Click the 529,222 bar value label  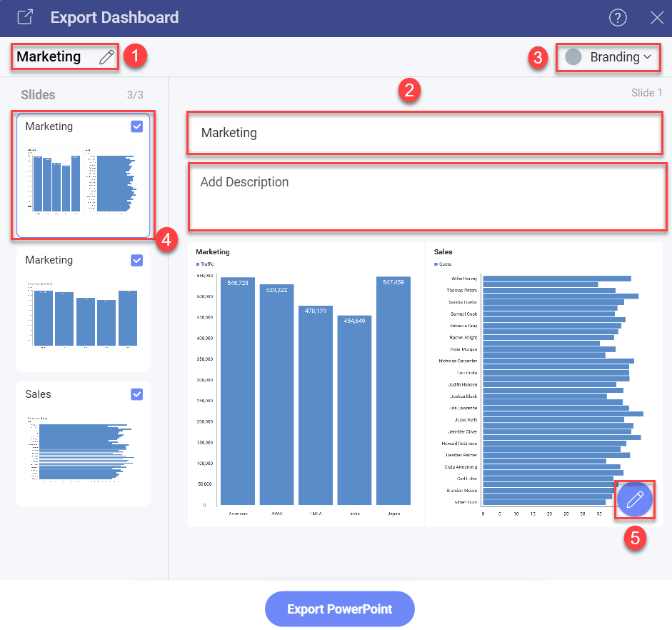tap(276, 290)
